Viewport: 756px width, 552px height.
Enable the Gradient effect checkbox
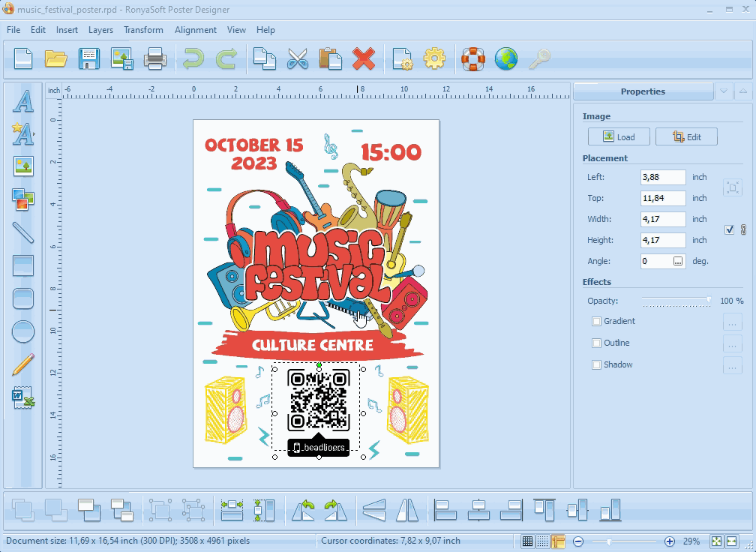coord(596,321)
